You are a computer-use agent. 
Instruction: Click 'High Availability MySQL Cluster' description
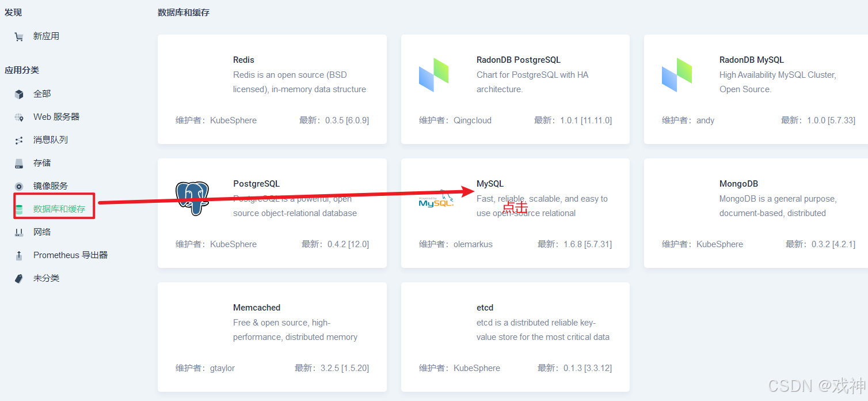(x=778, y=82)
